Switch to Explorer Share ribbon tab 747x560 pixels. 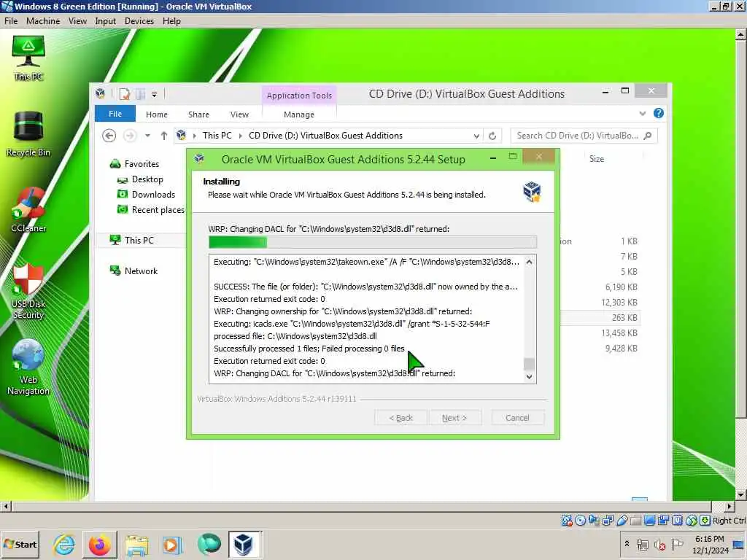198,114
